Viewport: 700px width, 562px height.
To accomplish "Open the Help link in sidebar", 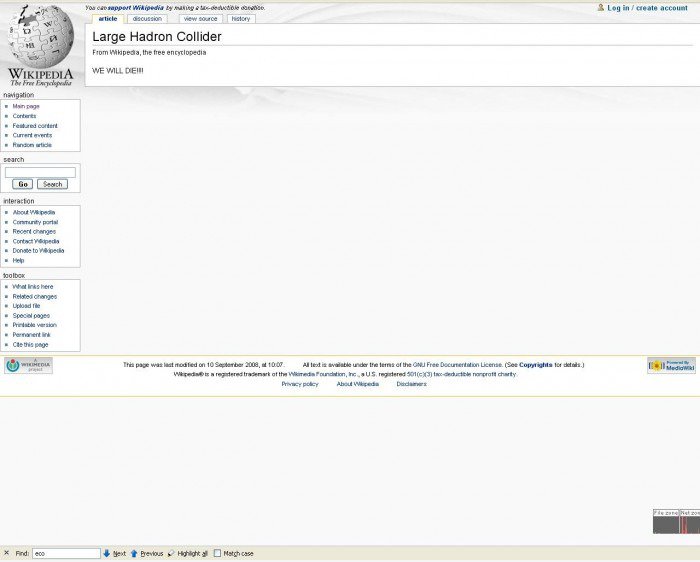I will [18, 261].
